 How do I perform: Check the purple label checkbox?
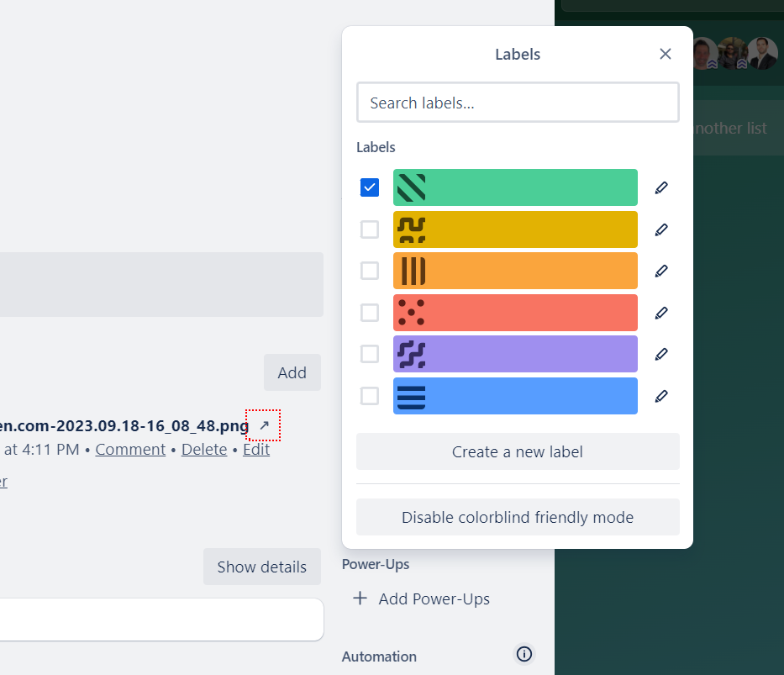(x=370, y=354)
